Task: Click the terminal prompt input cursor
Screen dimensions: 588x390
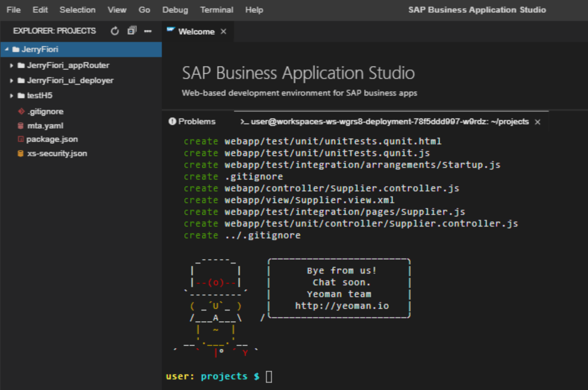Action: pos(269,376)
